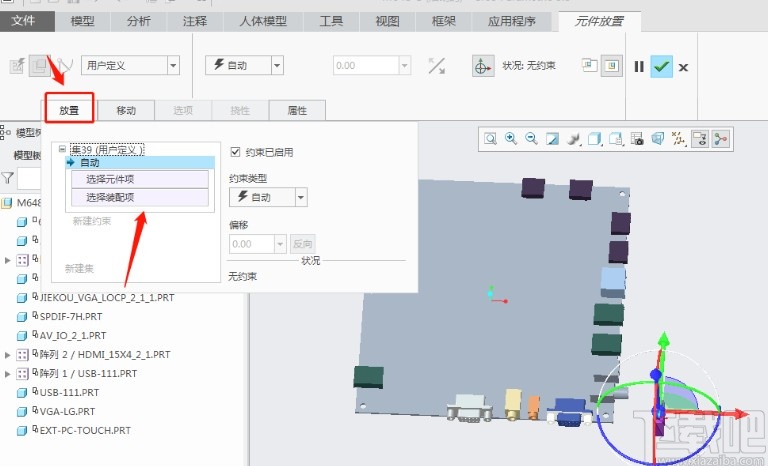The width and height of the screenshot is (768, 466).
Task: Toggle the 3D dragger display icon
Action: [x=482, y=66]
